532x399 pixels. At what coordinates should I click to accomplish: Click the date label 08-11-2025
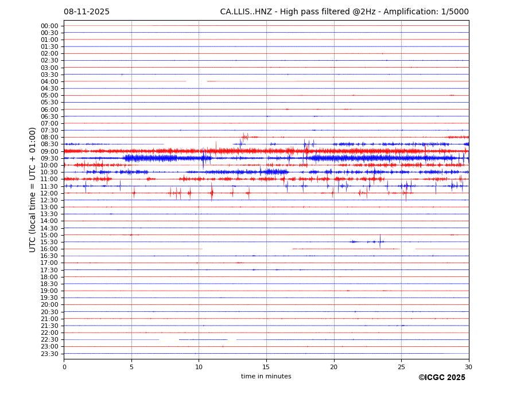(86, 12)
